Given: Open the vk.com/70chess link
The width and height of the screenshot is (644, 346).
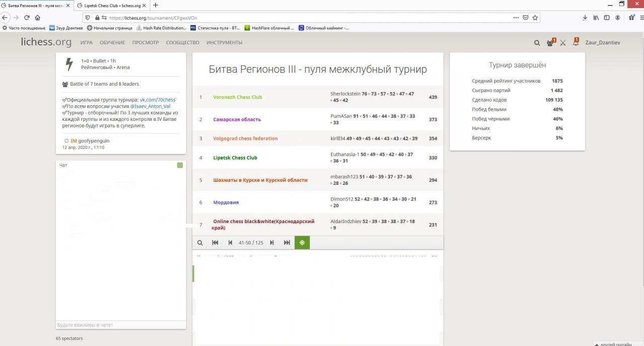Looking at the screenshot, I should click(157, 100).
